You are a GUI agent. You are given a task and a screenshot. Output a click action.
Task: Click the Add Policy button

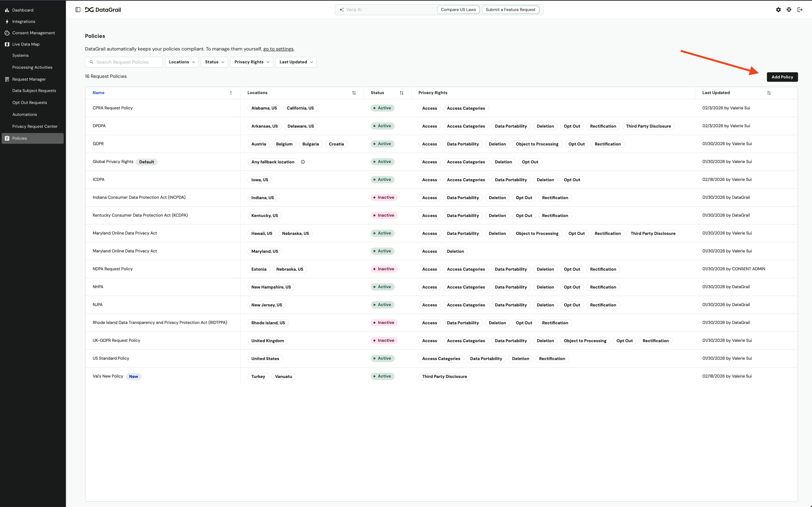[x=782, y=77]
